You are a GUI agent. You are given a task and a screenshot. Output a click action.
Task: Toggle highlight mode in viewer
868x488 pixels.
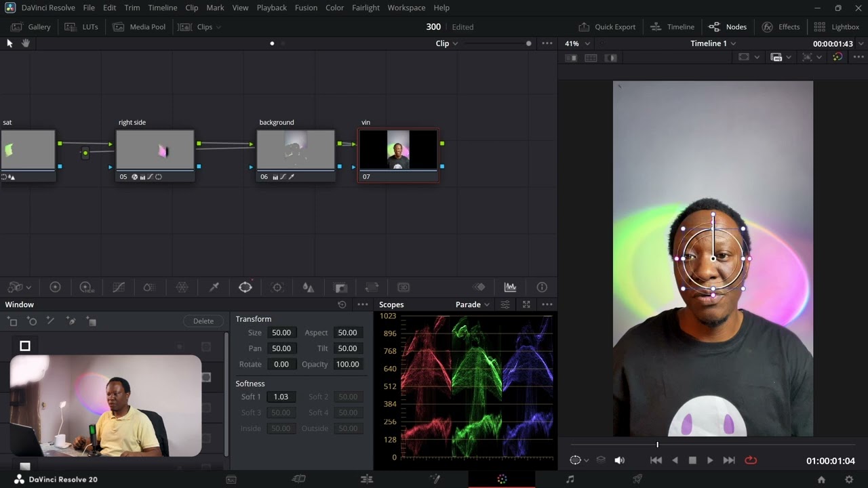click(611, 58)
